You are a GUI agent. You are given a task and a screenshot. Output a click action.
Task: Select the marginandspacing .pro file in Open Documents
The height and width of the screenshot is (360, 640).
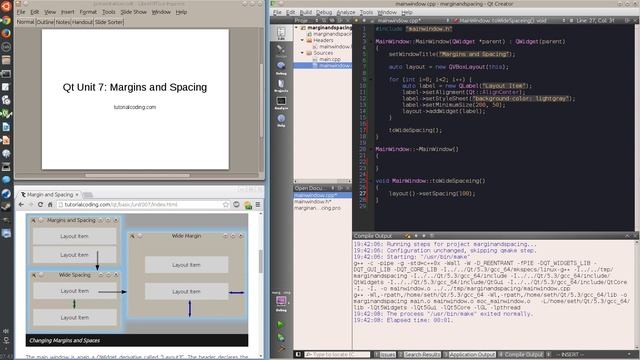[318, 208]
